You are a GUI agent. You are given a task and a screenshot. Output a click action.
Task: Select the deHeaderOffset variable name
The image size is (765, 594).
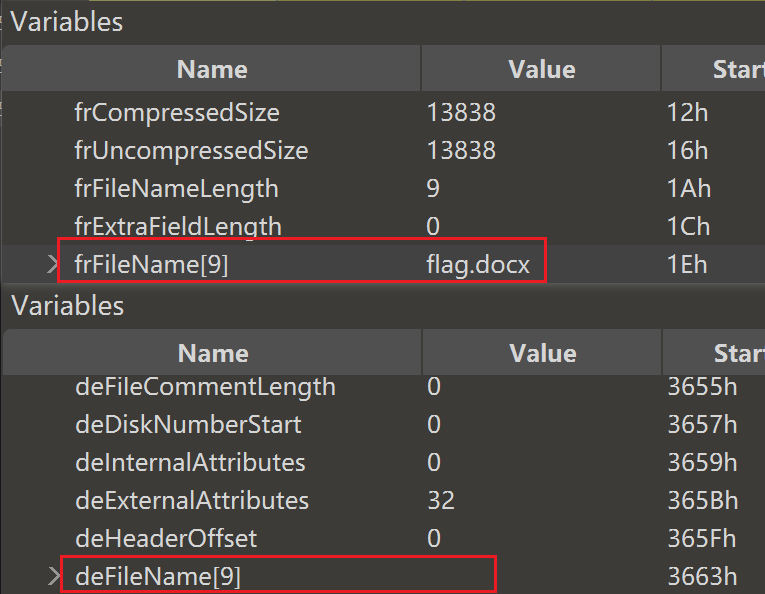coord(166,539)
